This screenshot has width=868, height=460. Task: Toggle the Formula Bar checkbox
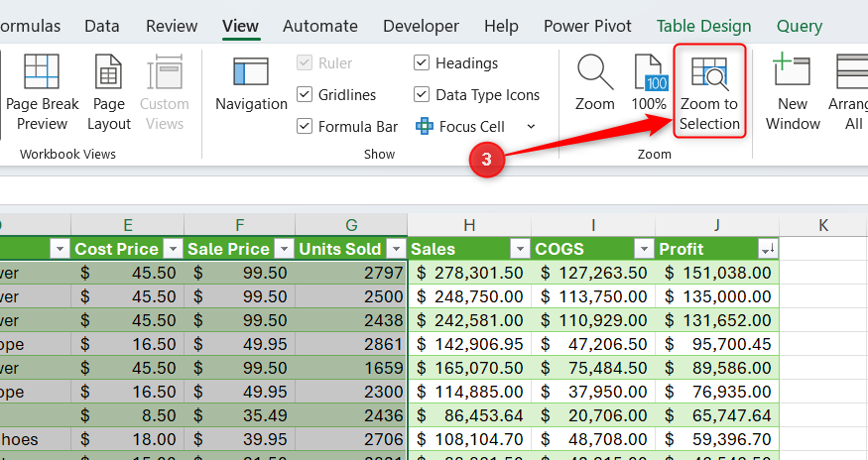305,126
